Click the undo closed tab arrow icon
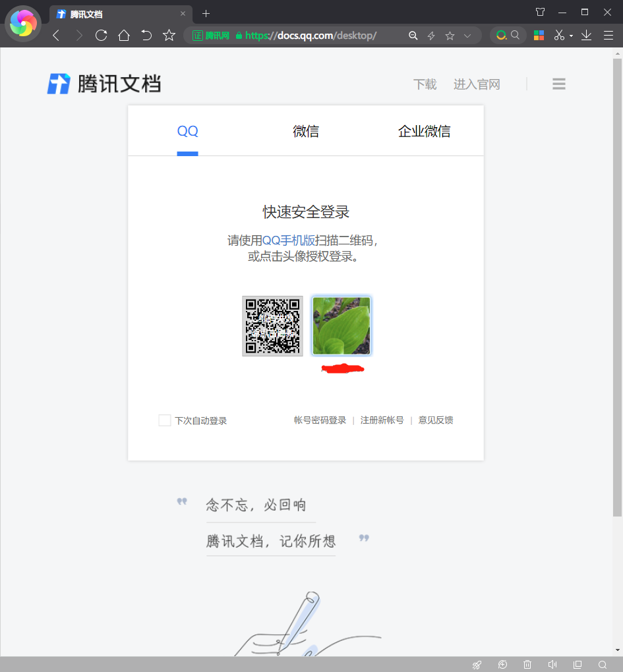The width and height of the screenshot is (623, 672). pyautogui.click(x=146, y=35)
